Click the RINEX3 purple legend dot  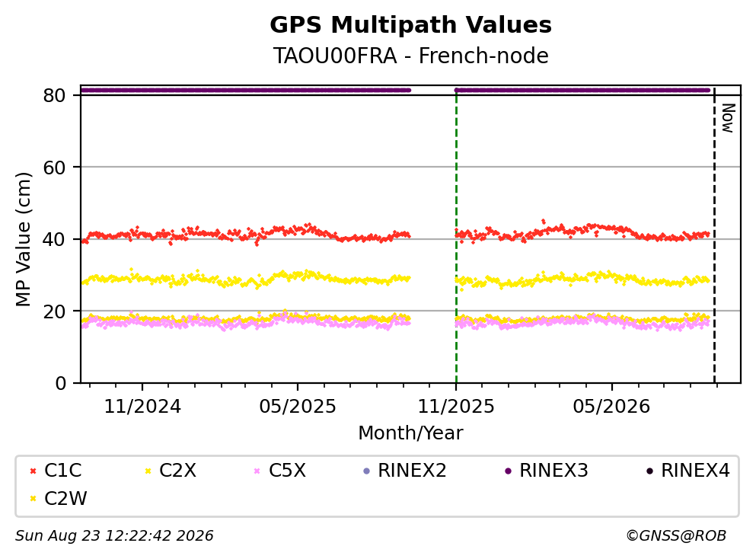508,471
